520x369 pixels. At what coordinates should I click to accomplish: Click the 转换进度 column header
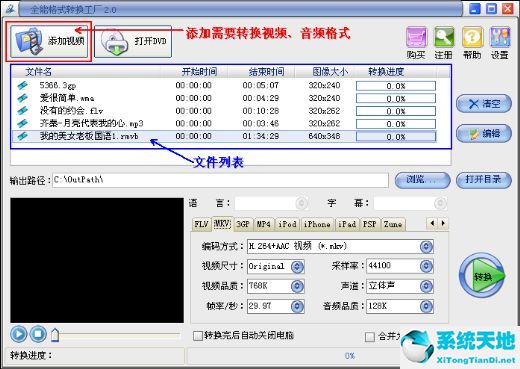396,72
